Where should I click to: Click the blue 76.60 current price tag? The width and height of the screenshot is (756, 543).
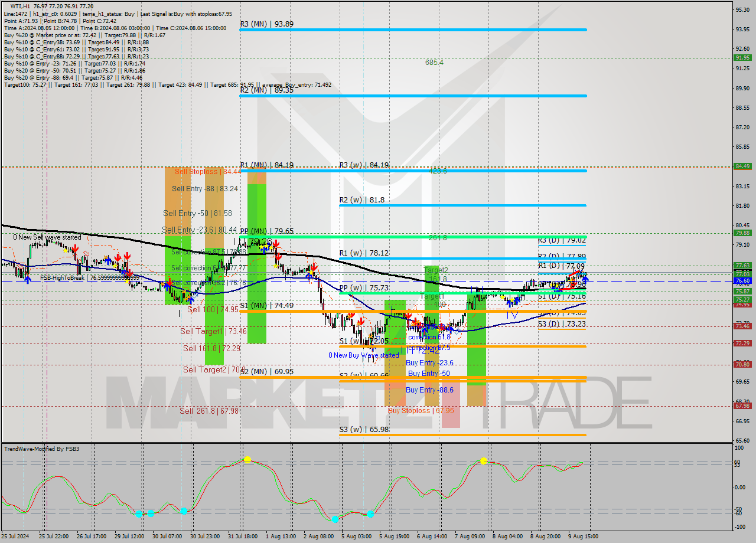click(742, 281)
